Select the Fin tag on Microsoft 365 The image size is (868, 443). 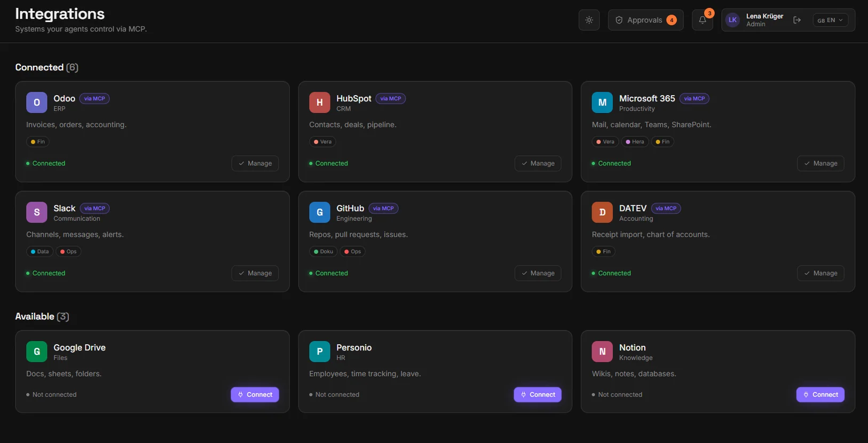662,142
